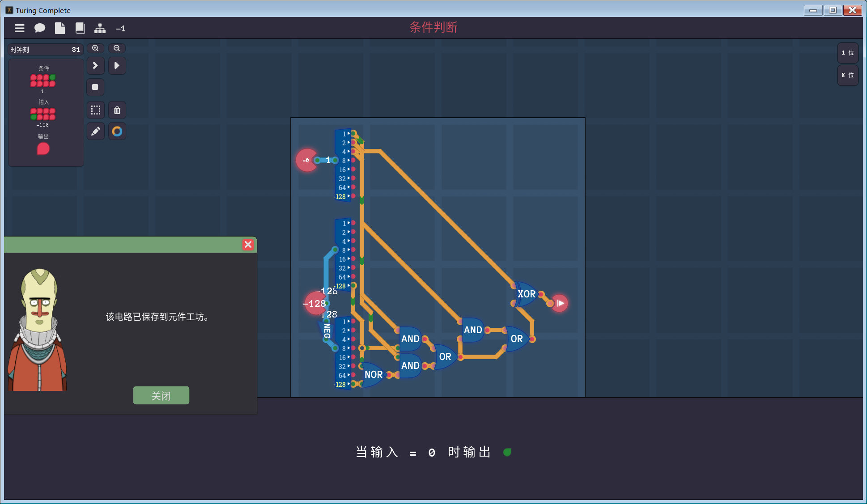867x504 pixels.
Task: Select the pencil wire drawing tool
Action: (x=95, y=131)
